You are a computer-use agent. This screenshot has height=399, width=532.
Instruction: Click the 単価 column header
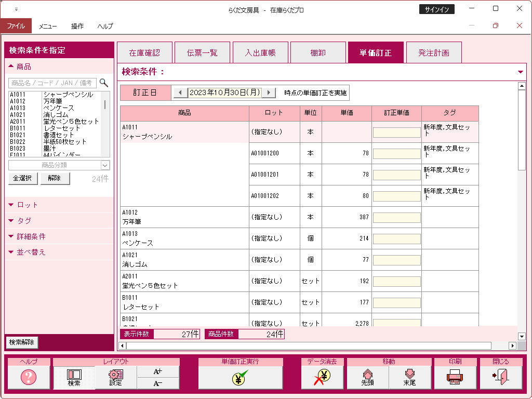pyautogui.click(x=347, y=113)
